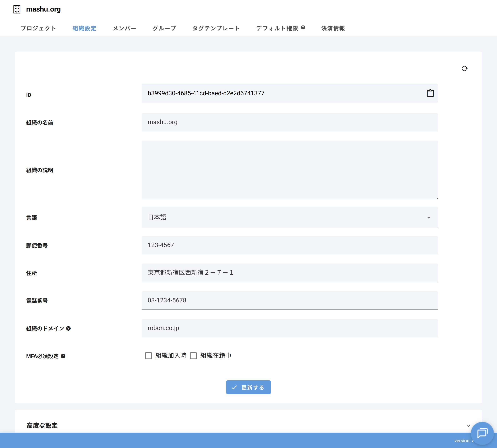Open the タグテンプレート tab
The image size is (497, 448).
[216, 28]
